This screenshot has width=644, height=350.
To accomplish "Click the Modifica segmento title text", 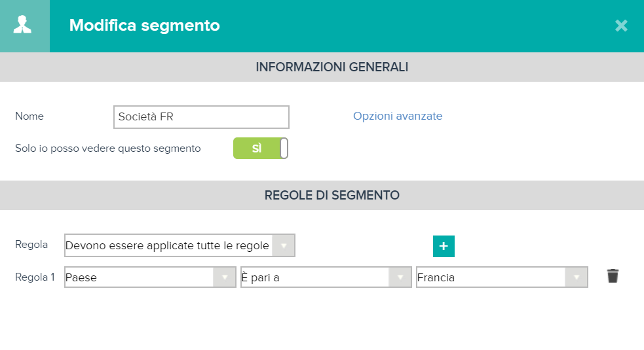I will [145, 26].
